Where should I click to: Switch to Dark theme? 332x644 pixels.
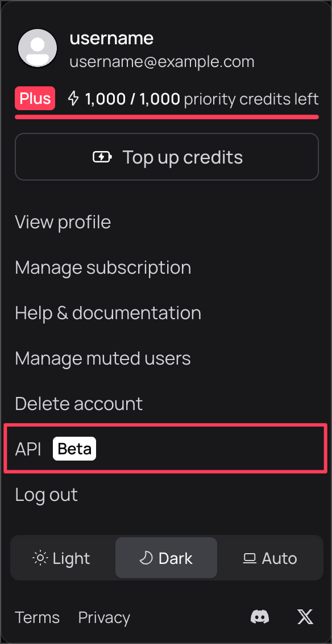[x=166, y=558]
